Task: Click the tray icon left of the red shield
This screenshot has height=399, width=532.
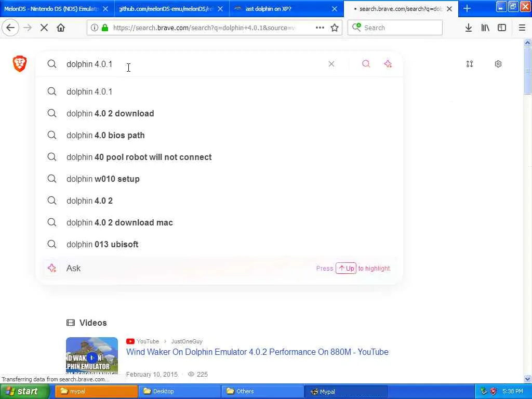Action: click(x=484, y=391)
